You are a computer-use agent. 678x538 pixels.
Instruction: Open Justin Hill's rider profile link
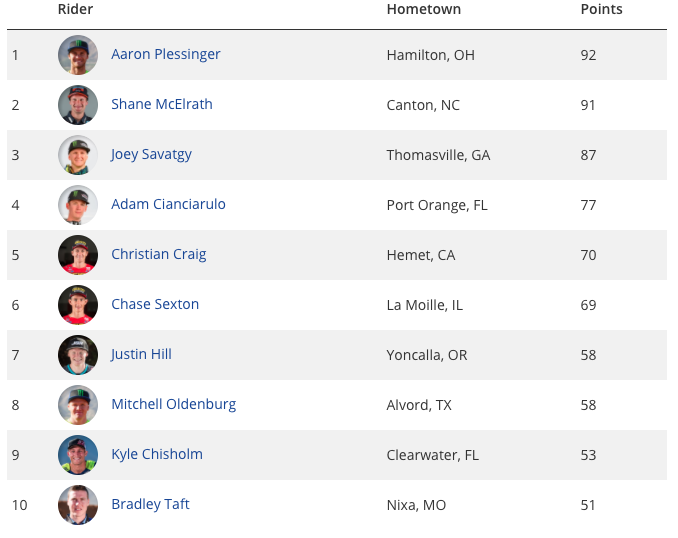141,354
